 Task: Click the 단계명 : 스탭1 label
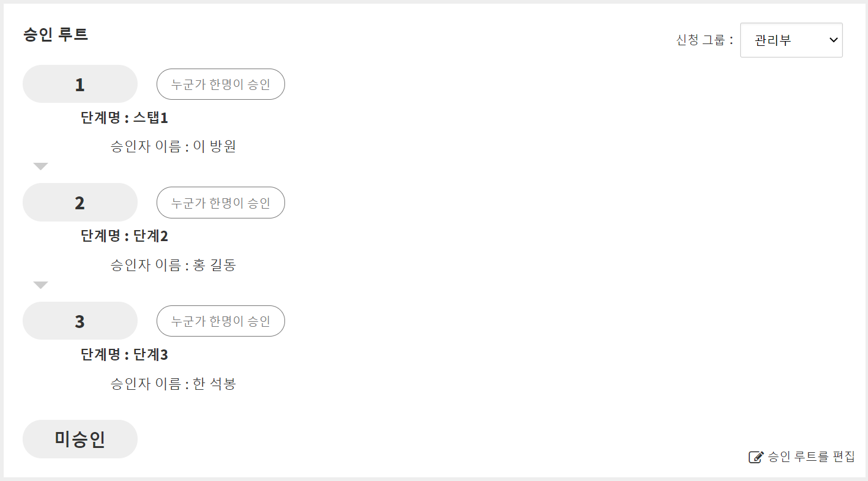coord(124,117)
